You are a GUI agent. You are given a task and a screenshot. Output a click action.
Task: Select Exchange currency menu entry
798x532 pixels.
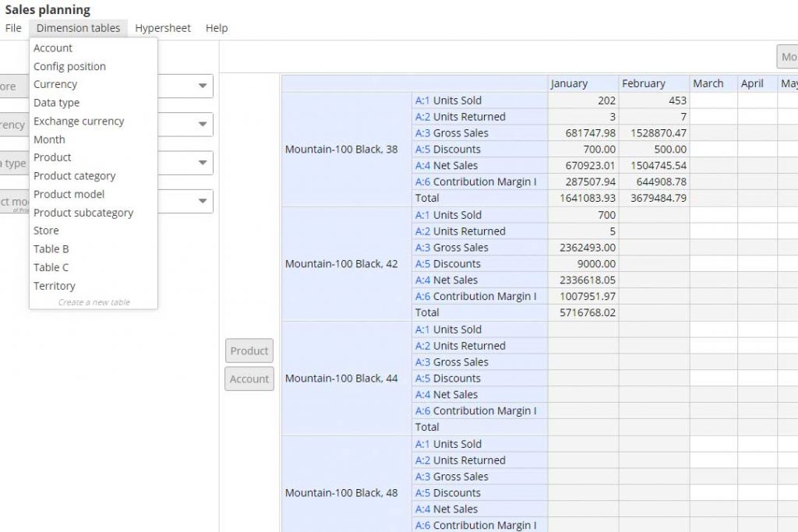coord(79,121)
